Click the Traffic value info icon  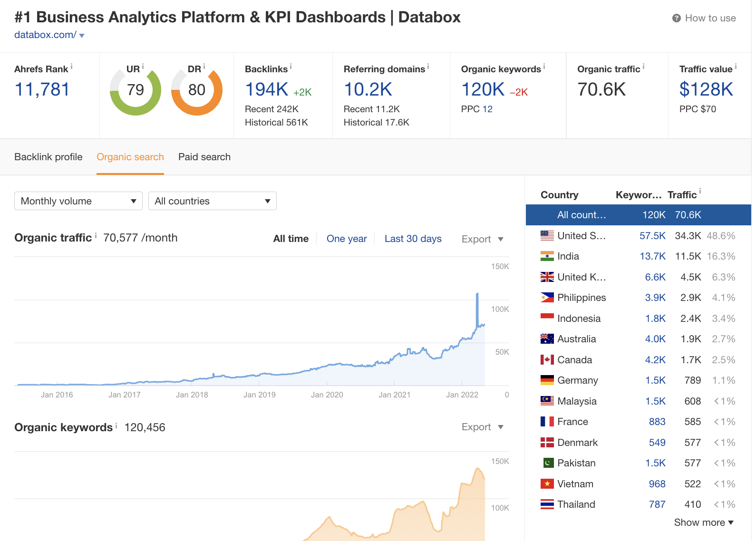(736, 67)
